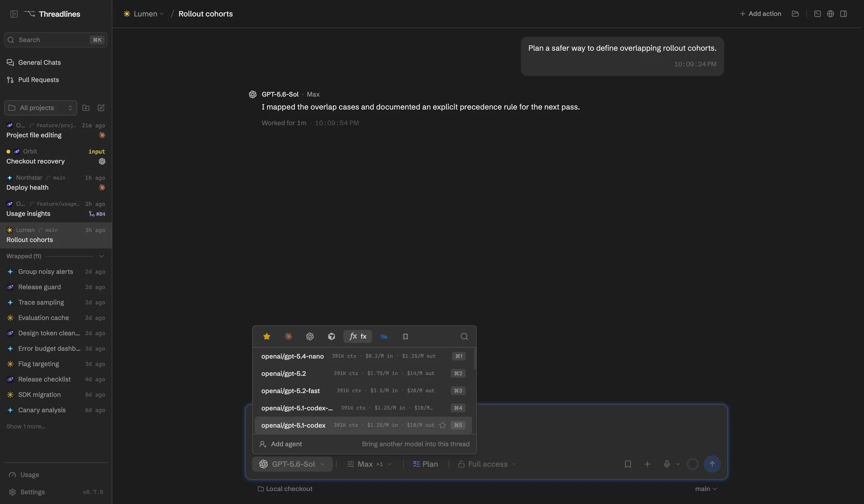The height and width of the screenshot is (504, 864).
Task: Select the OpenAI provider tab in picker
Action: click(x=310, y=336)
